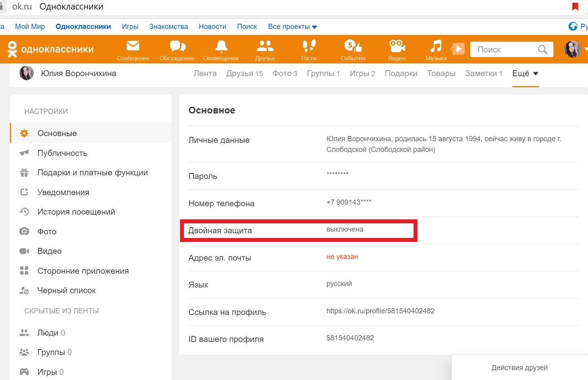Image resolution: width=588 pixels, height=380 pixels.
Task: Open Гости footprints icon
Action: [309, 46]
